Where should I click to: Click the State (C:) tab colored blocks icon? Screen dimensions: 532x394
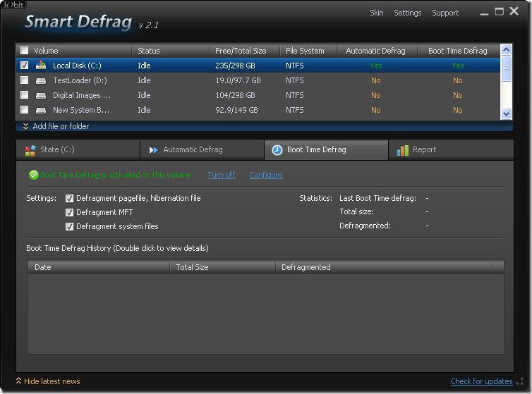coord(30,150)
